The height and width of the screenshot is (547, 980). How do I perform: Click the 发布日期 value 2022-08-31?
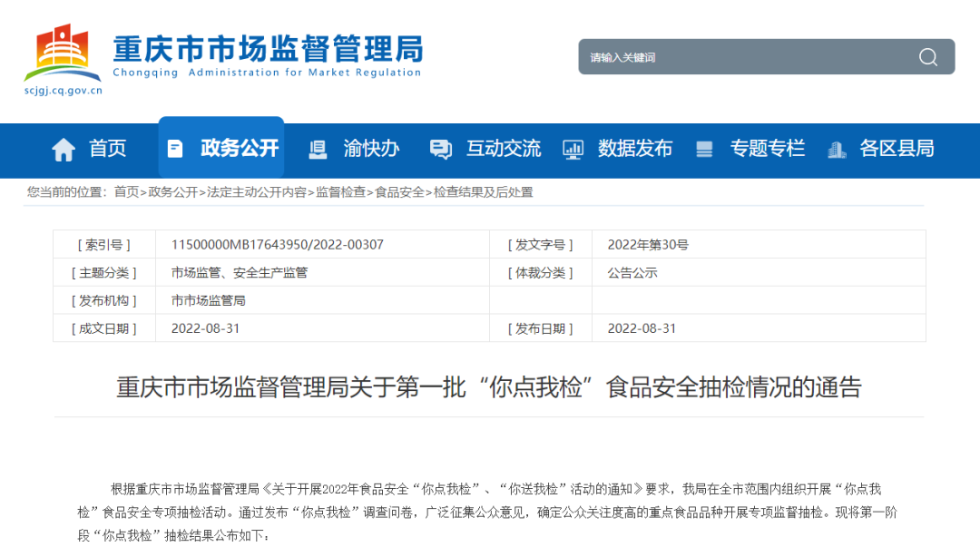[x=642, y=328]
